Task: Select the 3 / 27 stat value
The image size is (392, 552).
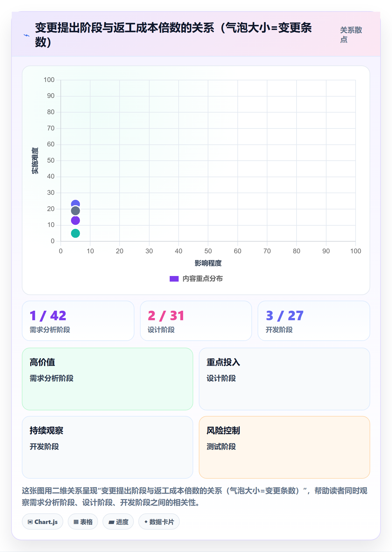Action: (285, 316)
